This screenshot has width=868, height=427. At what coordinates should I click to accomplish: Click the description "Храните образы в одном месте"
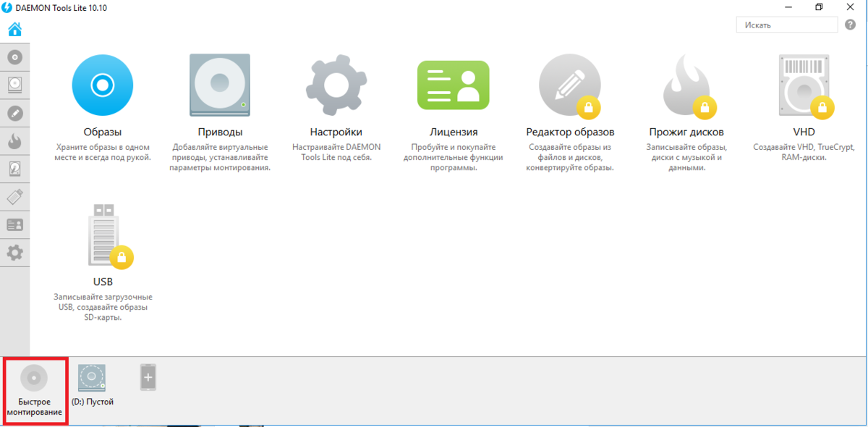[103, 152]
